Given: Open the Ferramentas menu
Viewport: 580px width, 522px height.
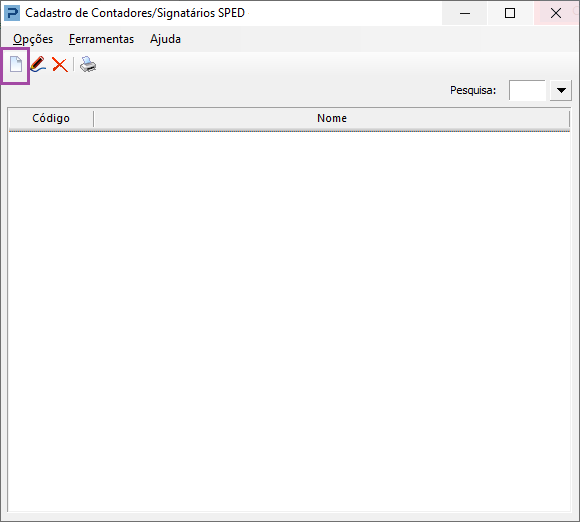Looking at the screenshot, I should coord(101,39).
